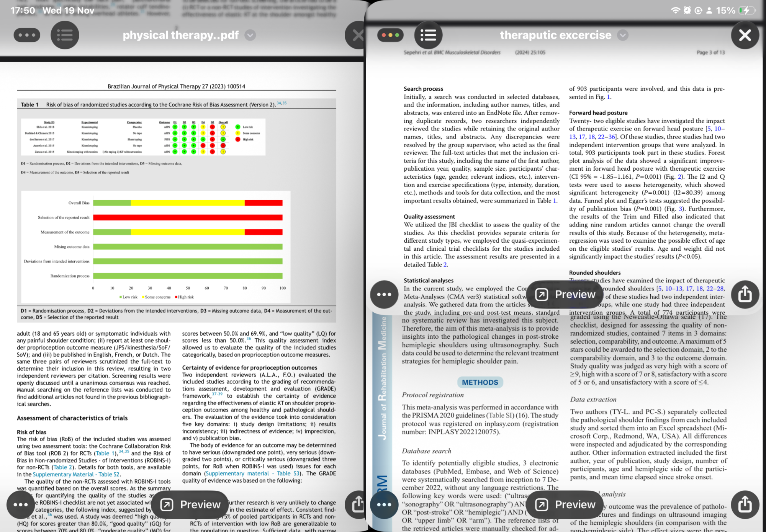The width and height of the screenshot is (766, 532).
Task: Click Preview button at bottom right document
Action: point(565,504)
